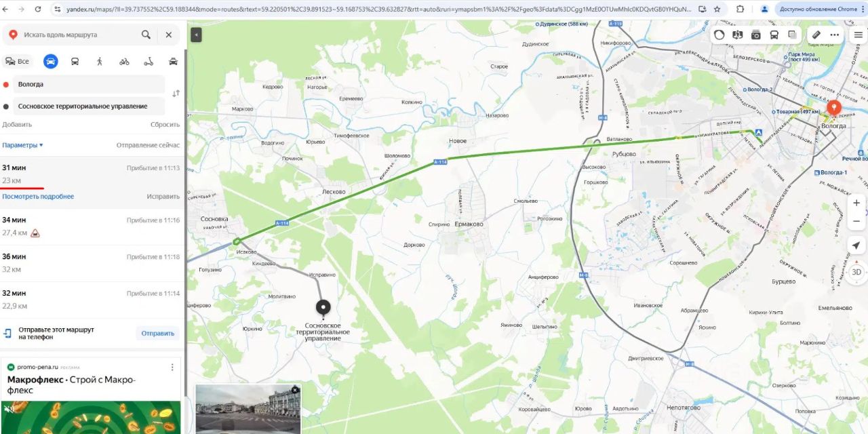Select the car route mode icon

tap(50, 61)
